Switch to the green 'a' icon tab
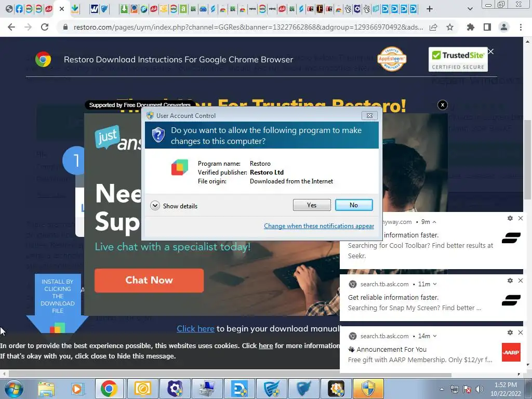Screen dimensions: 532x399 [183, 9]
